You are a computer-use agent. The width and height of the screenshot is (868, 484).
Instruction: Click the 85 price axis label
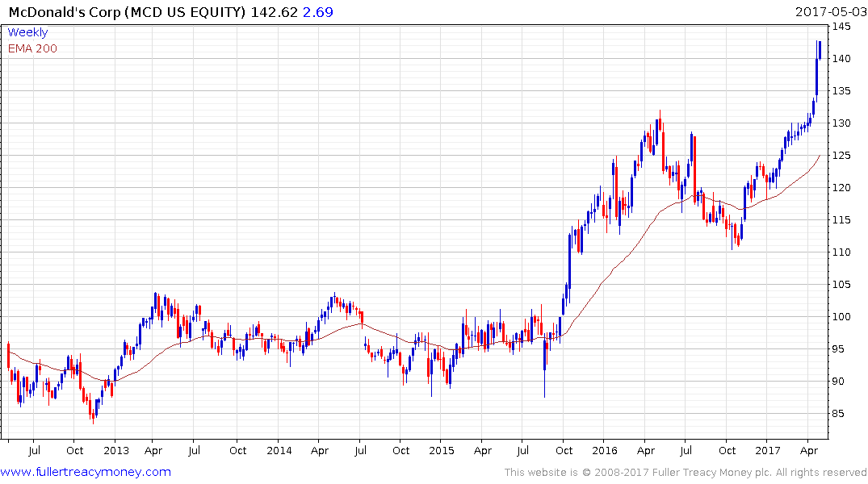839,414
